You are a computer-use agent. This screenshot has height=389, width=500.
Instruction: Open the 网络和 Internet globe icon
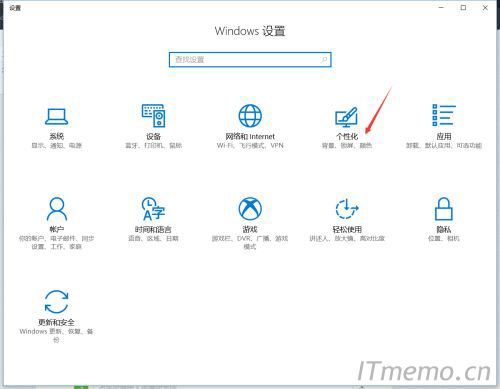tap(250, 116)
